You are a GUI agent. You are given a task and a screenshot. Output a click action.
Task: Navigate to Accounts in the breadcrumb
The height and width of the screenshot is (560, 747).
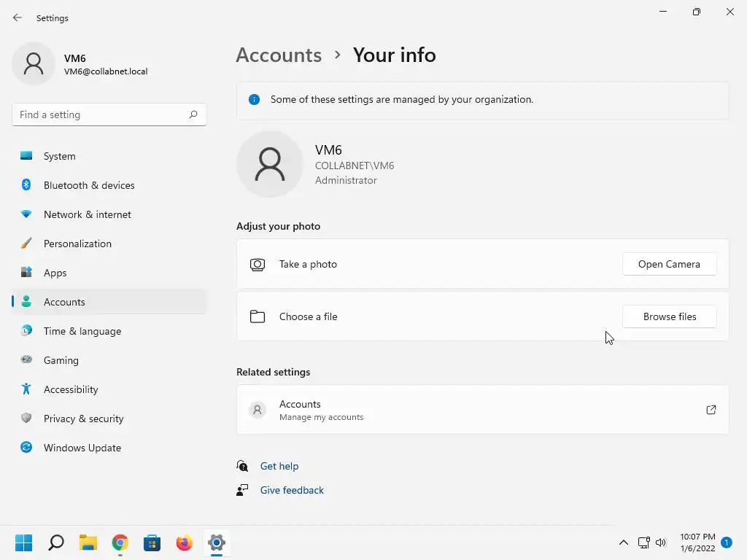pos(279,55)
